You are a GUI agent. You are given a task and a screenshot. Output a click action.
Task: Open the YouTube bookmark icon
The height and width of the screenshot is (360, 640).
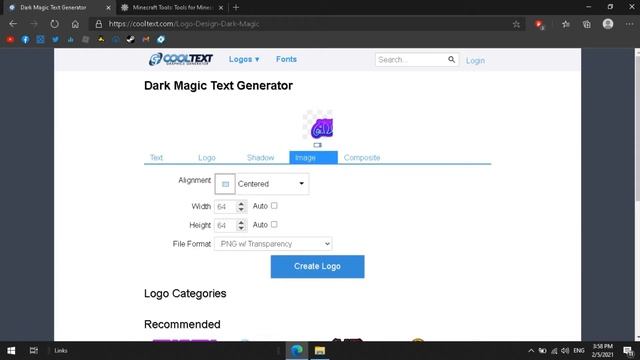[x=10, y=40]
